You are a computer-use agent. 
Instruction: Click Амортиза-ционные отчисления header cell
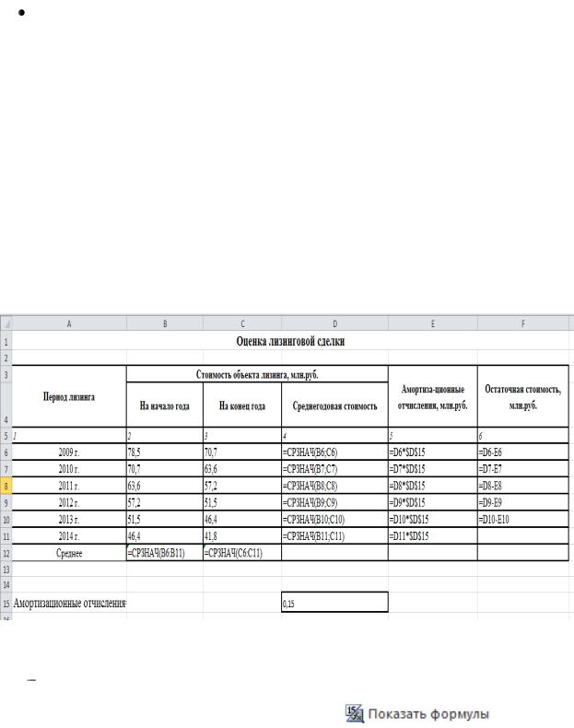coord(432,396)
